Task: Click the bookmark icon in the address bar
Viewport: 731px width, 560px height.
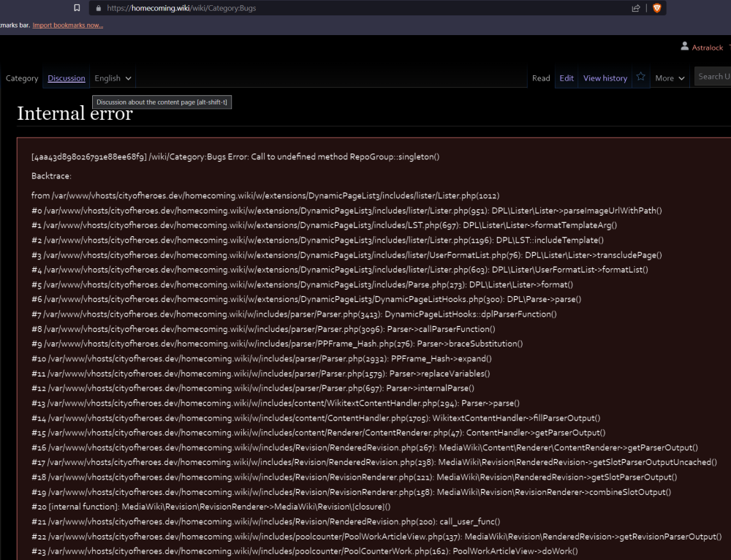Action: click(x=77, y=8)
